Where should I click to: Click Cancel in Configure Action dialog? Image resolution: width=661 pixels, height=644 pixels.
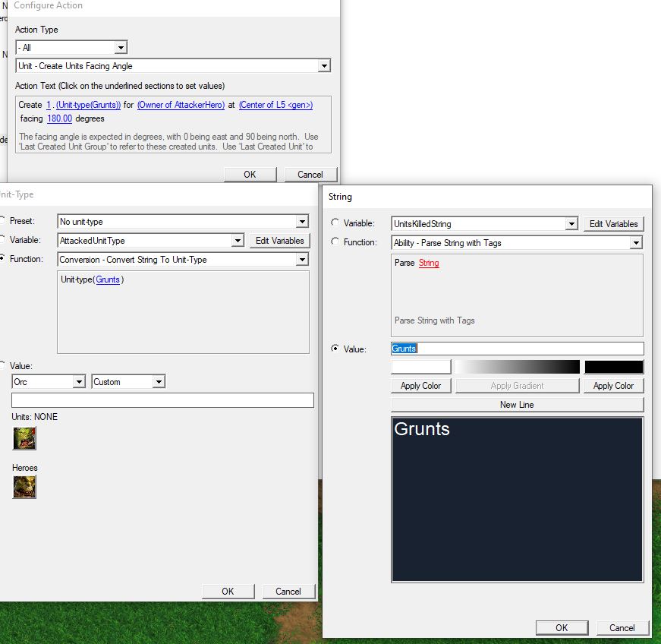310,174
